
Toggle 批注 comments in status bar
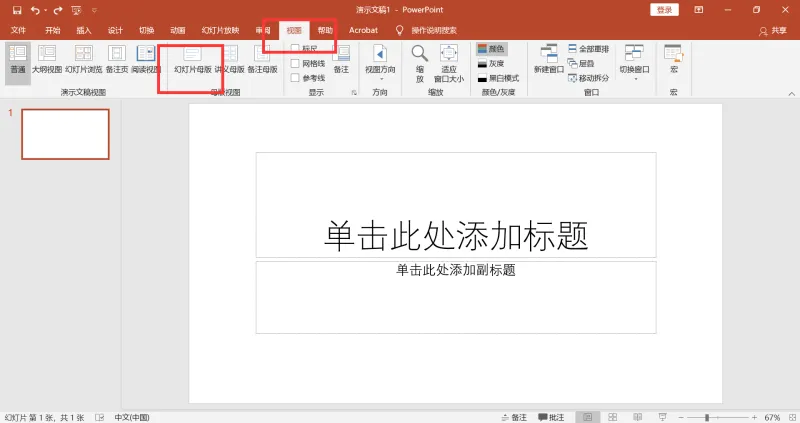(552, 417)
